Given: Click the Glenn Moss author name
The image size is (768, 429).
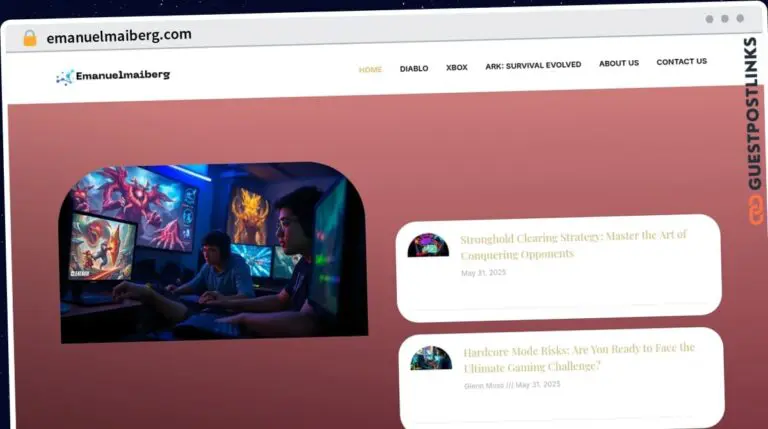Looking at the screenshot, I should click(484, 386).
